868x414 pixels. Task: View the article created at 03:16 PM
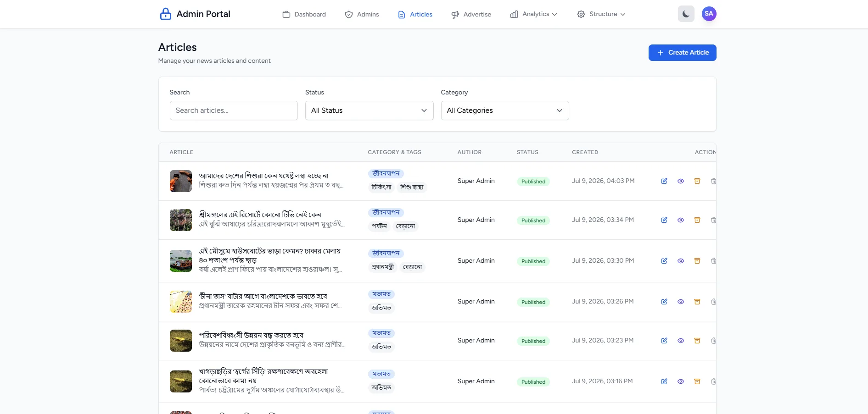click(681, 381)
